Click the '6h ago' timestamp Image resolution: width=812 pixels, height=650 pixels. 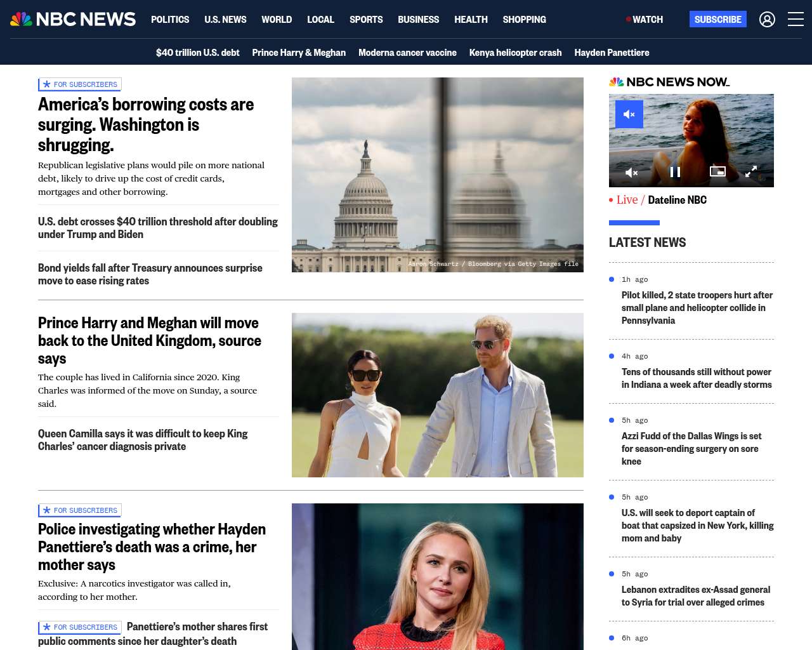coord(634,638)
